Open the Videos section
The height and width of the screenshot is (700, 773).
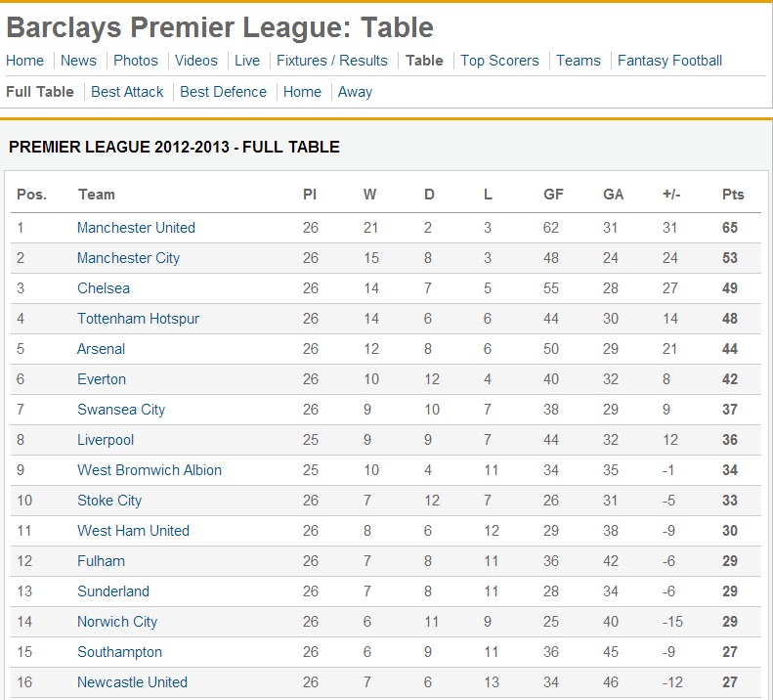coord(196,61)
